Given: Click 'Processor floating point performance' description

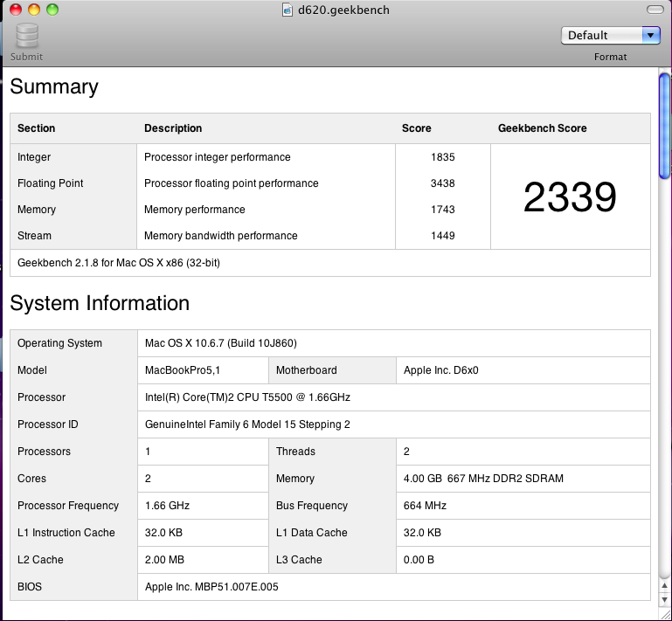Looking at the screenshot, I should [x=232, y=183].
